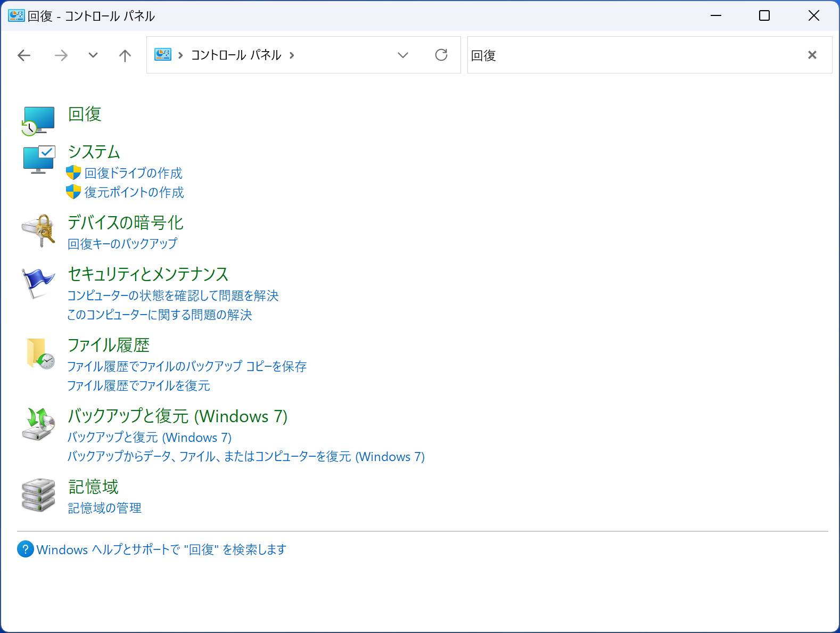Open 復元ポイントの作成
Viewport: 840px width, 633px height.
[x=134, y=192]
